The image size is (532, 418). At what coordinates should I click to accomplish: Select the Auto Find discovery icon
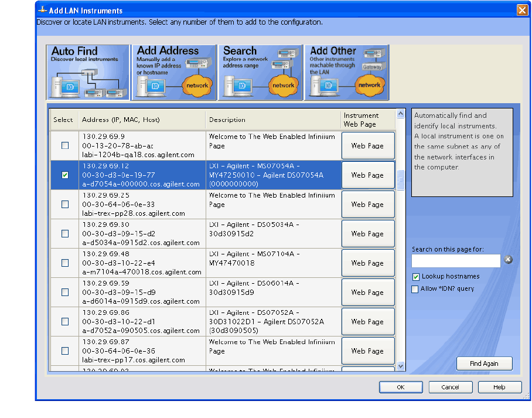click(88, 72)
